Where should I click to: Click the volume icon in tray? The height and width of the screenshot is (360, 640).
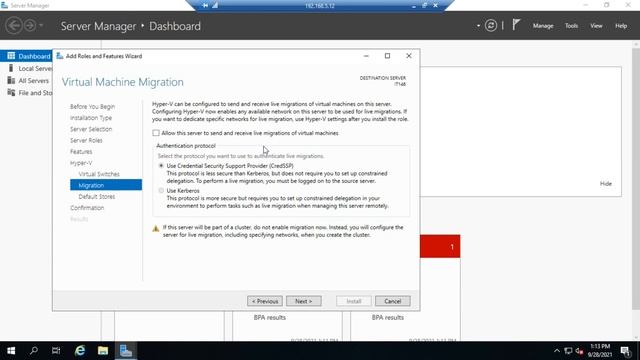point(579,351)
